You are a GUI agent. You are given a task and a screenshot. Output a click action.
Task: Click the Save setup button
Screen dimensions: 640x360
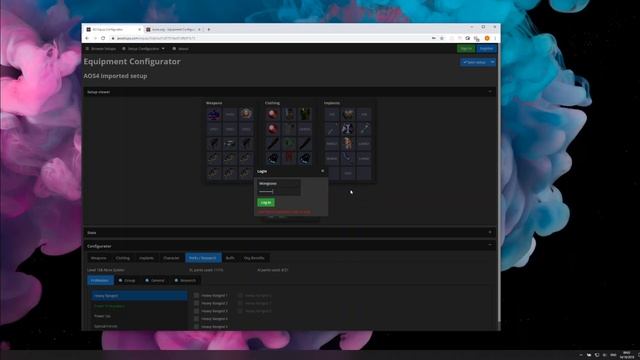pyautogui.click(x=474, y=62)
